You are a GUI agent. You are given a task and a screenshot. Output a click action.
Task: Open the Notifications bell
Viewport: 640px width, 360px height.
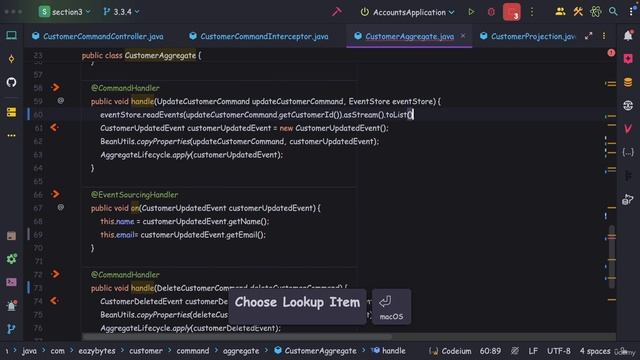628,36
